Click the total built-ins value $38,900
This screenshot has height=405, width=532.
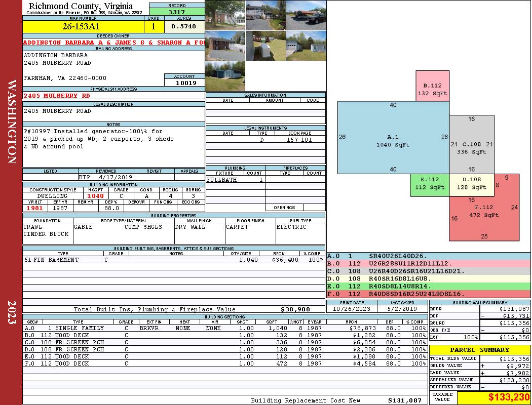coord(295,309)
